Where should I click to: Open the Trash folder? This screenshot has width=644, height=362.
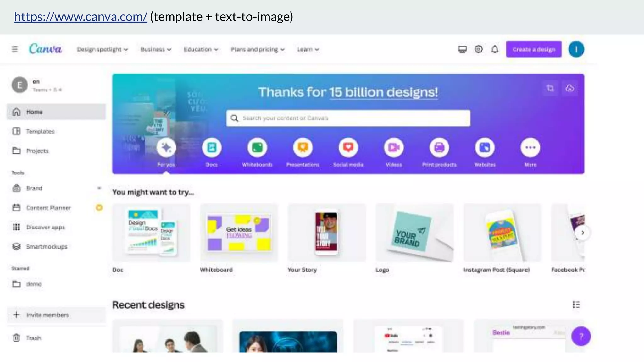(x=56, y=338)
